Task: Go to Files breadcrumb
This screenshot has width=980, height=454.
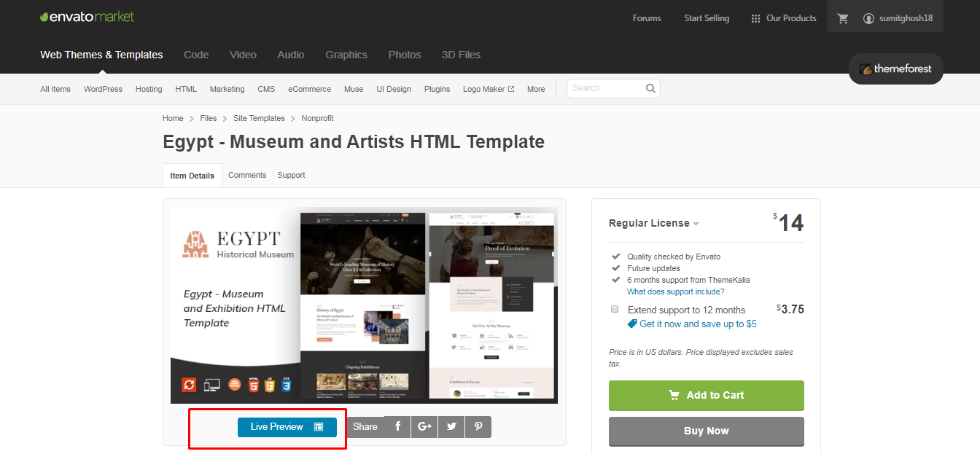Action: (209, 118)
